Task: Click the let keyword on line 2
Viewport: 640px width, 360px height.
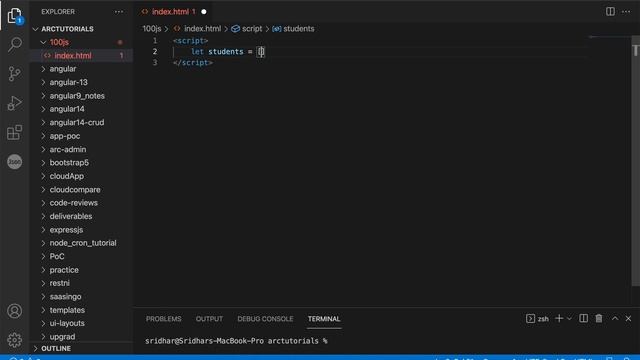Action: pos(197,52)
